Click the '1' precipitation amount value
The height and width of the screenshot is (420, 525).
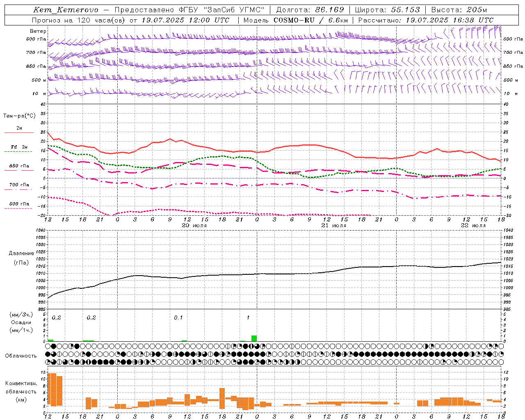tap(248, 318)
